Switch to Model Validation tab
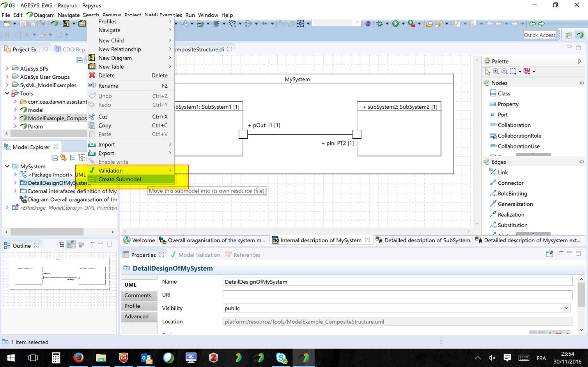 tap(199, 255)
